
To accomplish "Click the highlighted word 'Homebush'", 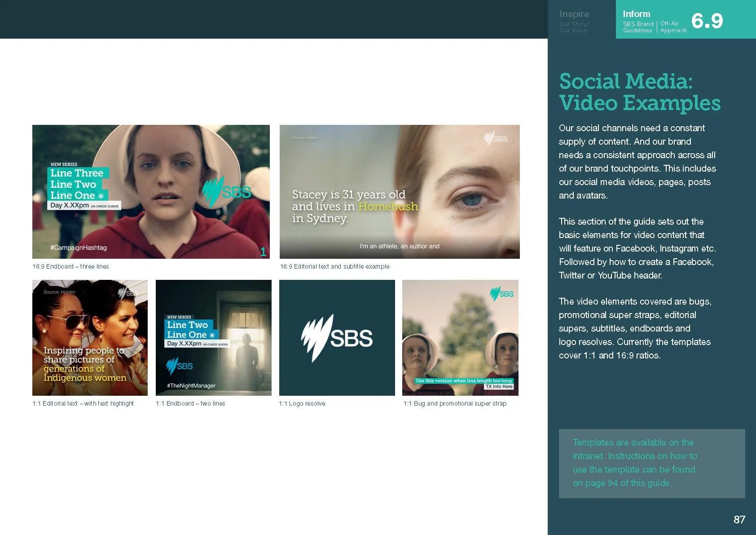I will 388,206.
